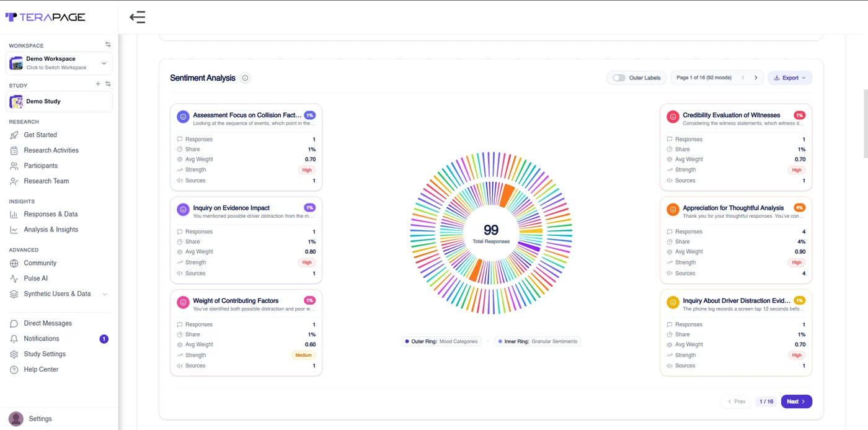The height and width of the screenshot is (430, 868).
Task: Click the Participants people icon
Action: [14, 166]
